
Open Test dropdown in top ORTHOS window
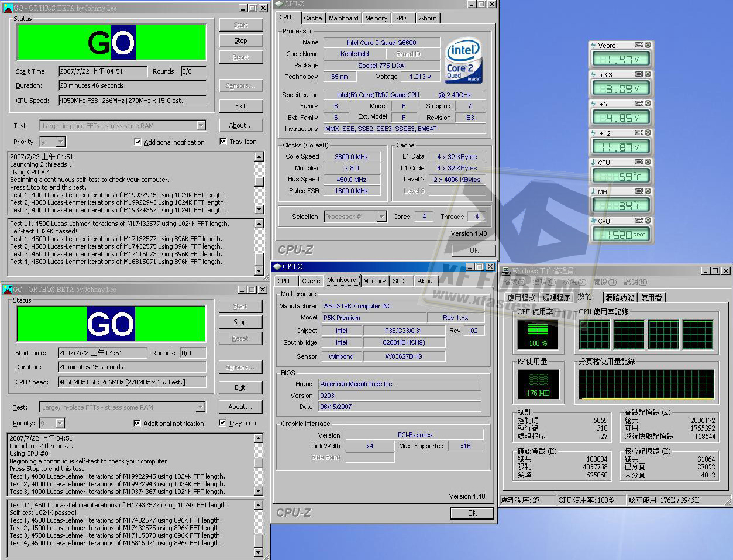(201, 125)
